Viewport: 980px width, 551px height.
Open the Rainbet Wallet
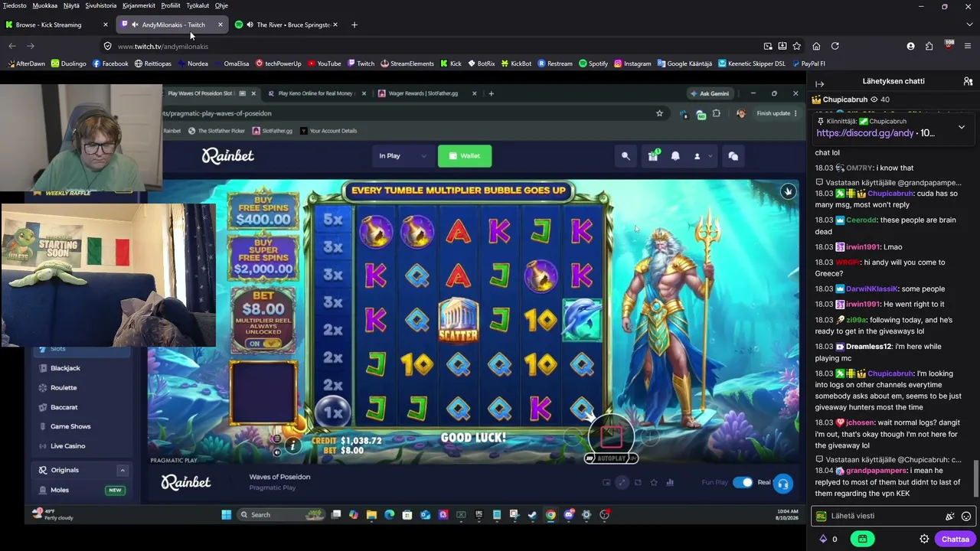click(x=465, y=156)
